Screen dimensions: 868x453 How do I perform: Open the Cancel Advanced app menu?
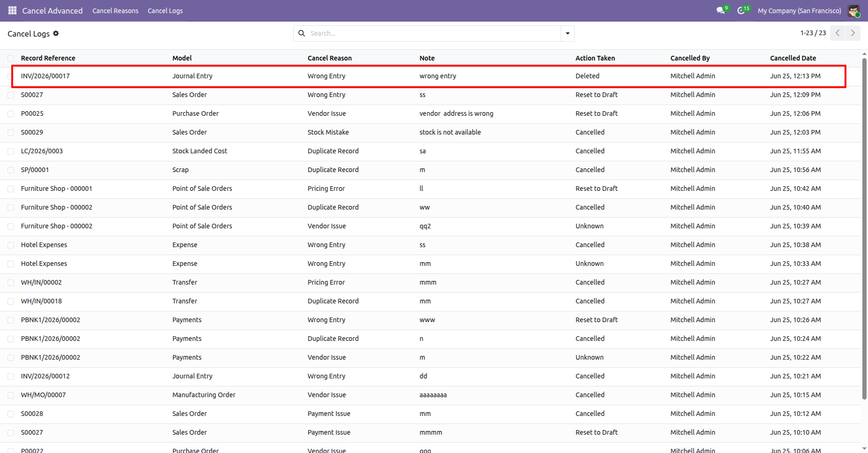pos(53,10)
